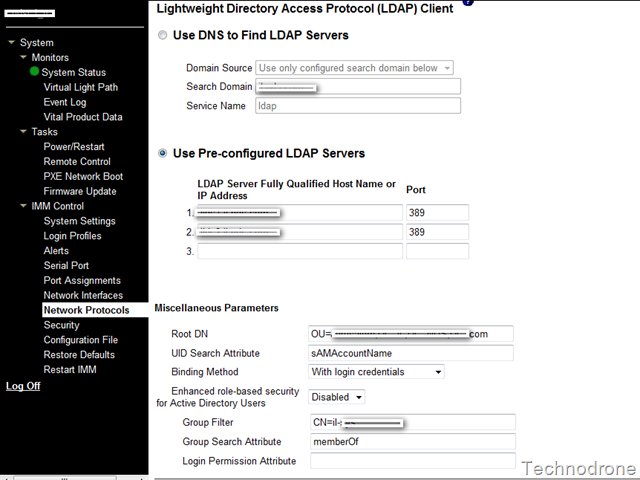Open Enhanced role-based security dropdown
The height and width of the screenshot is (480, 640).
(336, 397)
